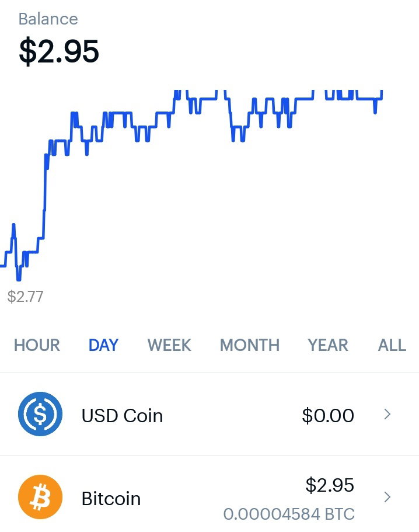Show the ALL time chart range
Screen dimensions: 419x532
click(392, 345)
